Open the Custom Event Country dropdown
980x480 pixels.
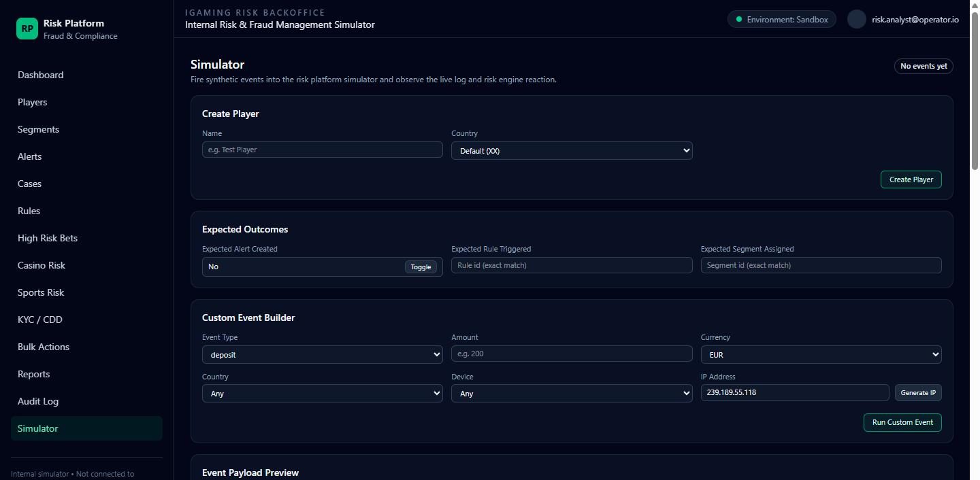323,393
